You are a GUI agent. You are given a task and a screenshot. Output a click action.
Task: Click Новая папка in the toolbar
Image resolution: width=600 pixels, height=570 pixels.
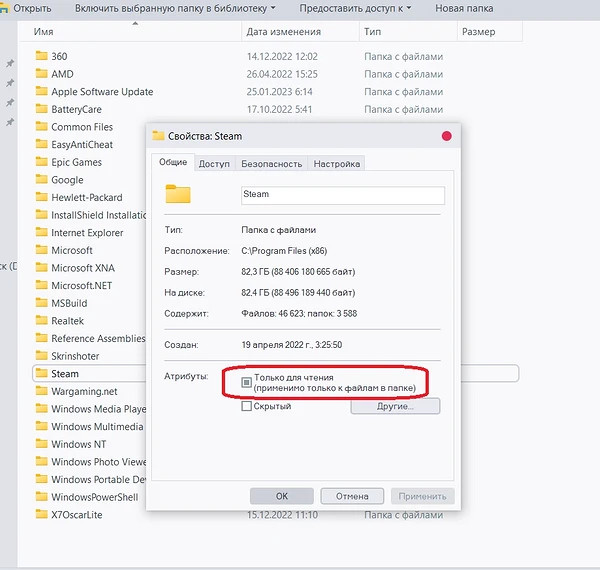click(x=464, y=9)
